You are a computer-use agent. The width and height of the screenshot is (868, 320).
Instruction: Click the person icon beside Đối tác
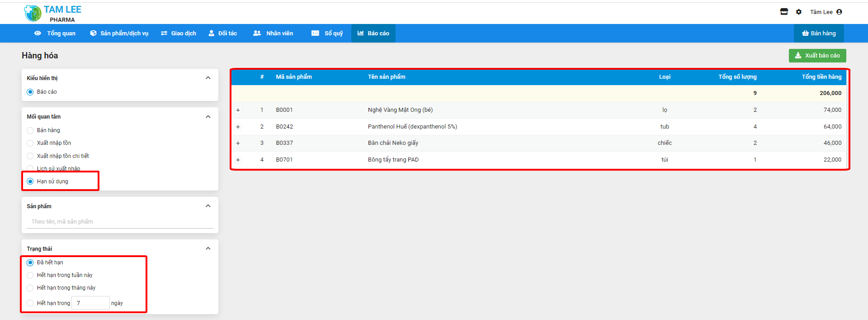(211, 33)
